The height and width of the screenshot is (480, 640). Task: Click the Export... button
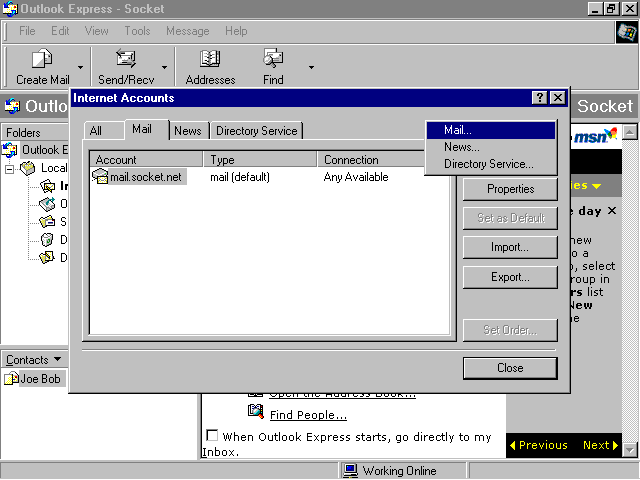(510, 277)
